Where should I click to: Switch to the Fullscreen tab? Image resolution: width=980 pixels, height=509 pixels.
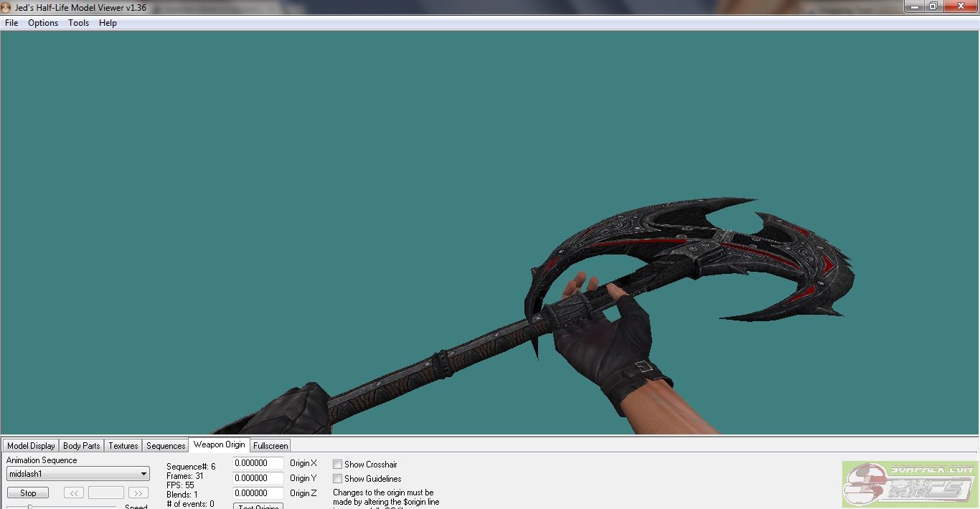click(270, 446)
